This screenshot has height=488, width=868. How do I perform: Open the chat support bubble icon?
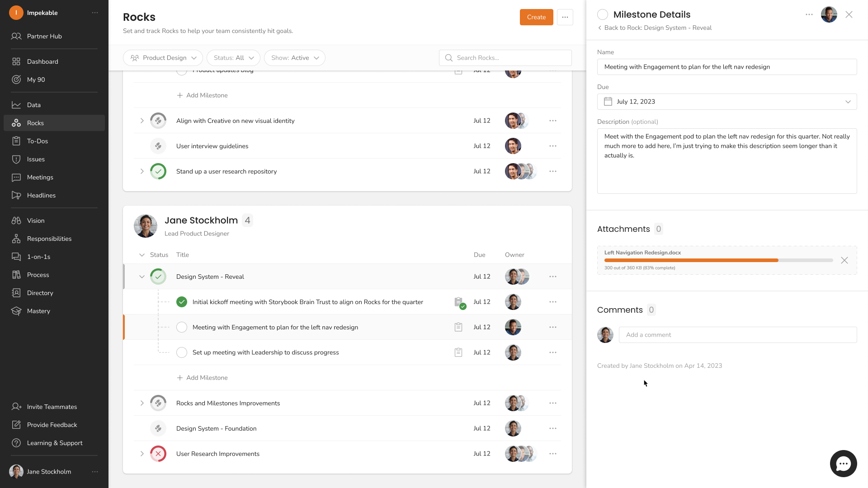[x=843, y=464]
